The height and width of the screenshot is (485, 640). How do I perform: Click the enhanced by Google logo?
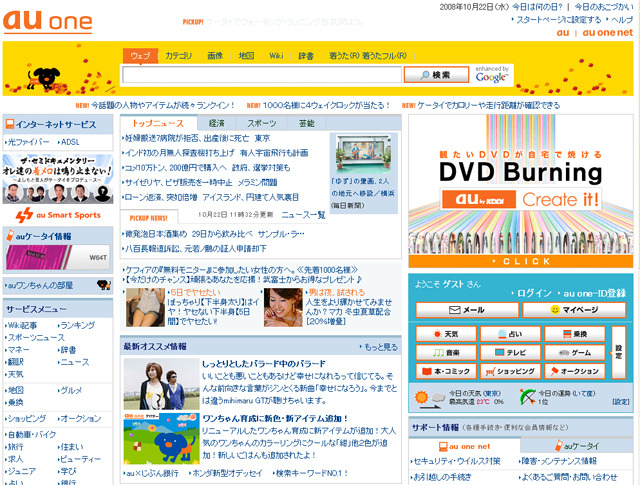click(491, 74)
